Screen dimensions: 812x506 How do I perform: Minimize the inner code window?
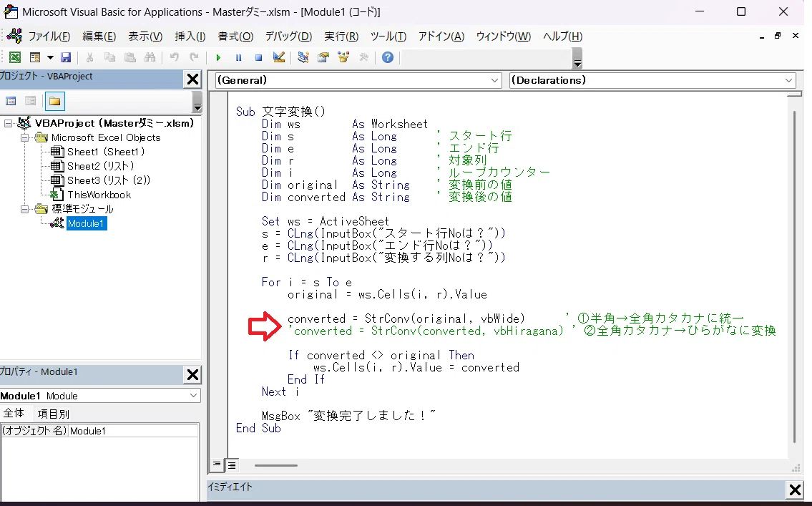(x=761, y=37)
